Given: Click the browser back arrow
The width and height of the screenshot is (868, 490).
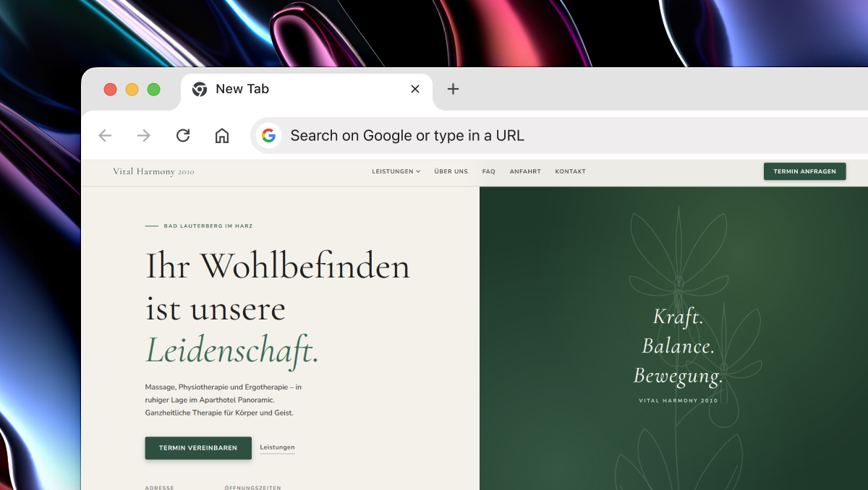Looking at the screenshot, I should pos(105,135).
